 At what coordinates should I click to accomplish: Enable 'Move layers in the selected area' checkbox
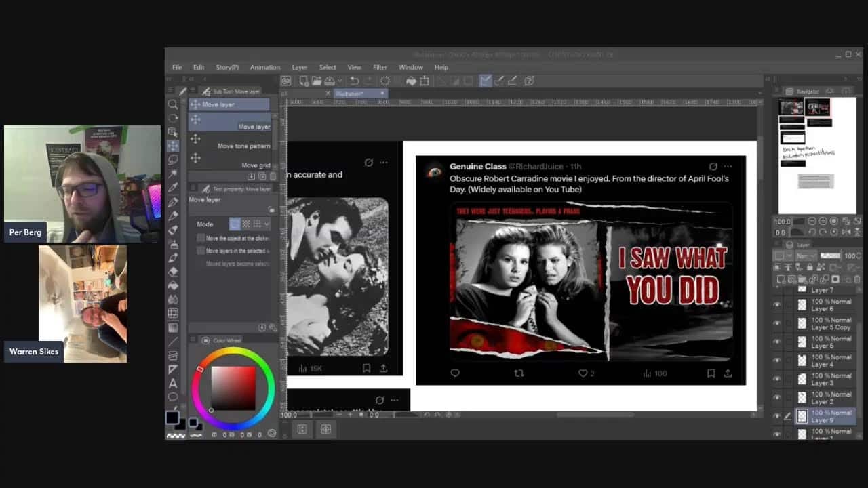pos(201,251)
